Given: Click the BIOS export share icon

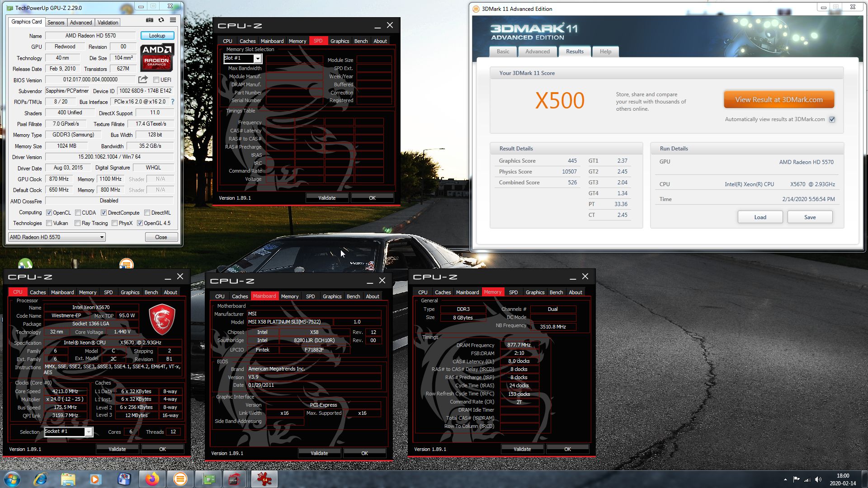Looking at the screenshot, I should point(143,80).
